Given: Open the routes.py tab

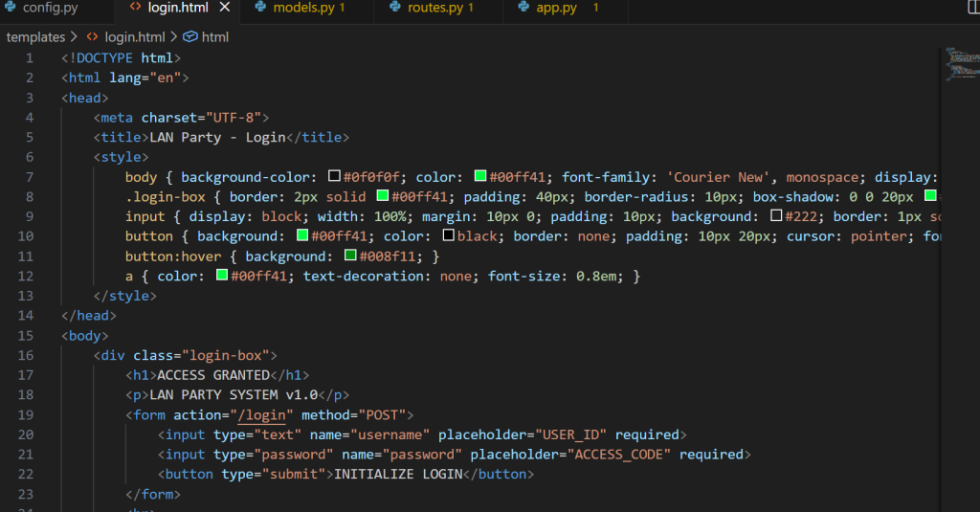Looking at the screenshot, I should (x=435, y=9).
